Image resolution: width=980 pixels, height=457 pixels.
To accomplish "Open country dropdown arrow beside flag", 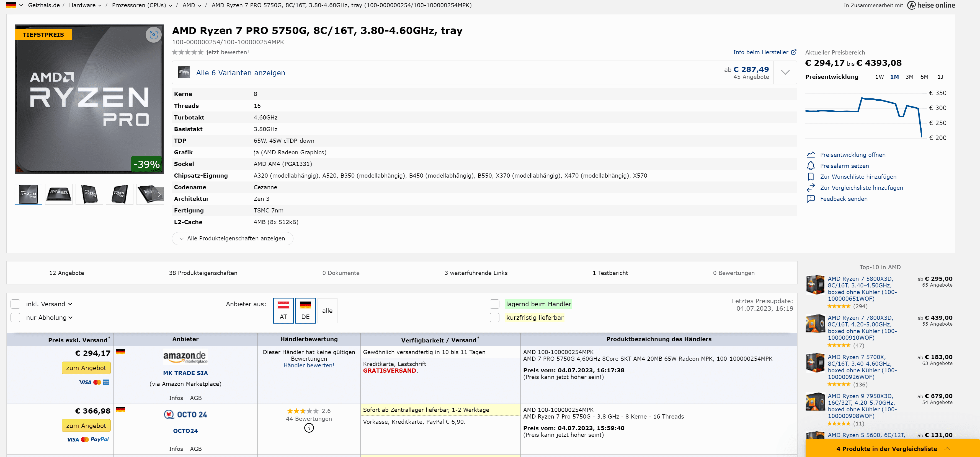I will point(21,5).
